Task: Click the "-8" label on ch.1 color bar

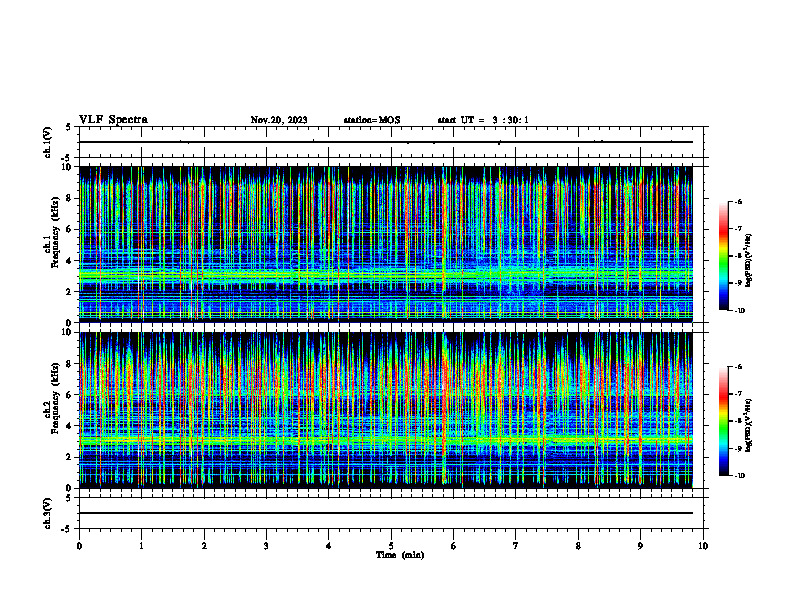Action: pos(738,256)
